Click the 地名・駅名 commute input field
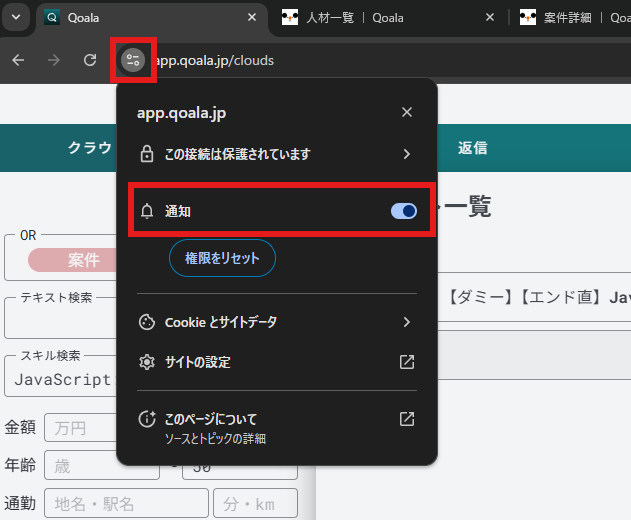631x520 pixels. (126, 503)
